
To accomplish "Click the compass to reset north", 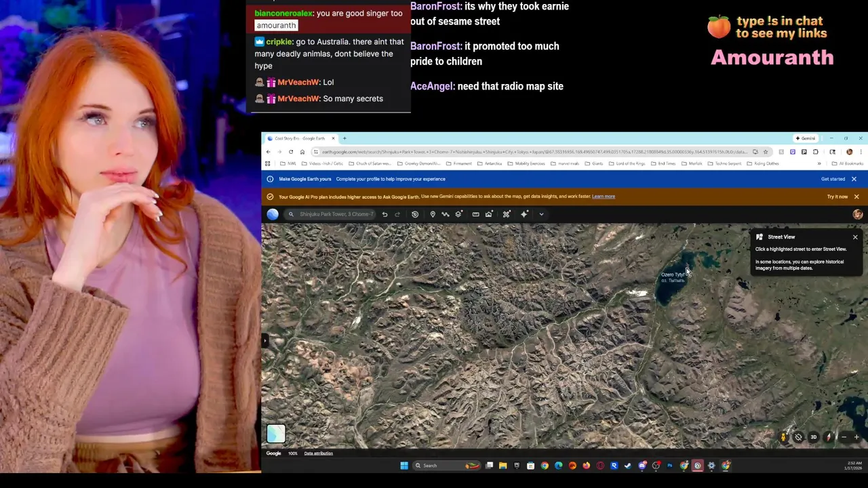I will [x=828, y=437].
